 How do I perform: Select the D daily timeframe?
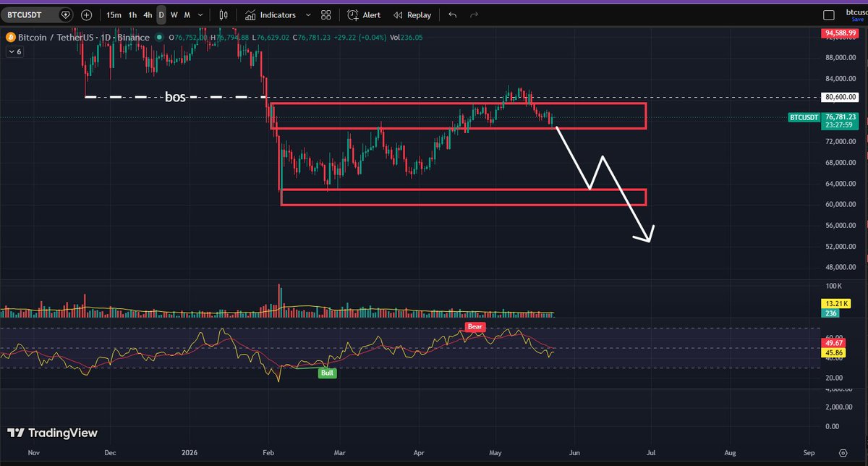[x=161, y=15]
